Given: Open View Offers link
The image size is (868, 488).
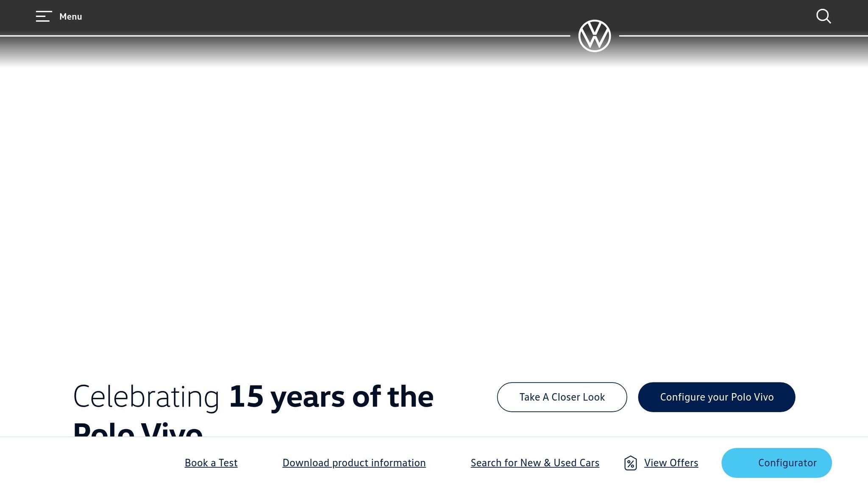Looking at the screenshot, I should pos(671,463).
